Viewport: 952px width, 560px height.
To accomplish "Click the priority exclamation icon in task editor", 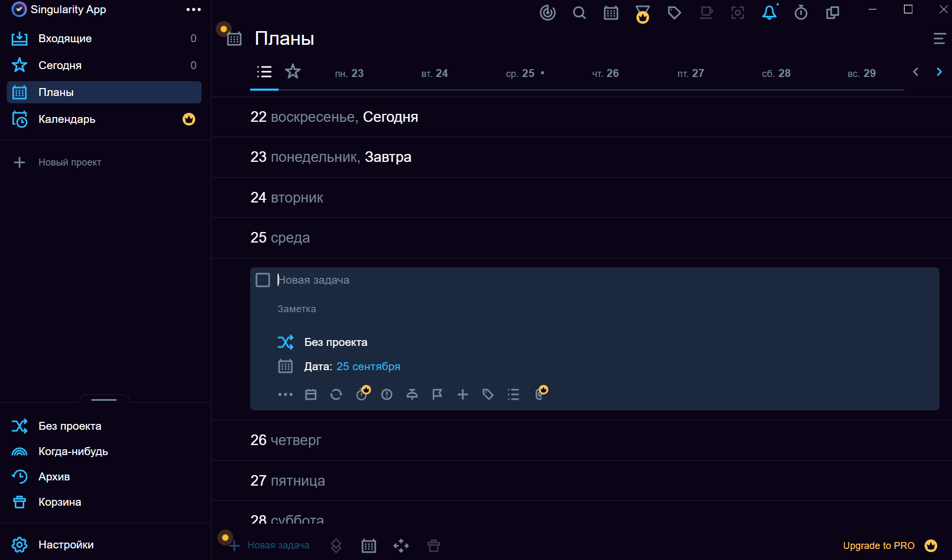I will click(x=387, y=394).
